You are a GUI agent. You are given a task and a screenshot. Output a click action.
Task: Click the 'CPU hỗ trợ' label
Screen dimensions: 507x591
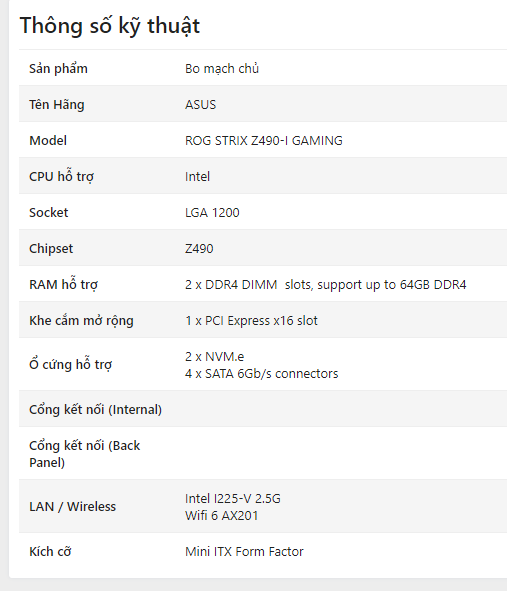pyautogui.click(x=61, y=176)
